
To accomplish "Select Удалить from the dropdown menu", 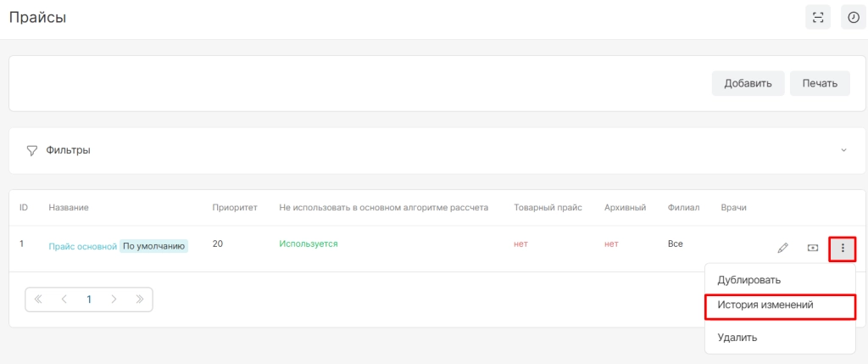I will point(737,337).
